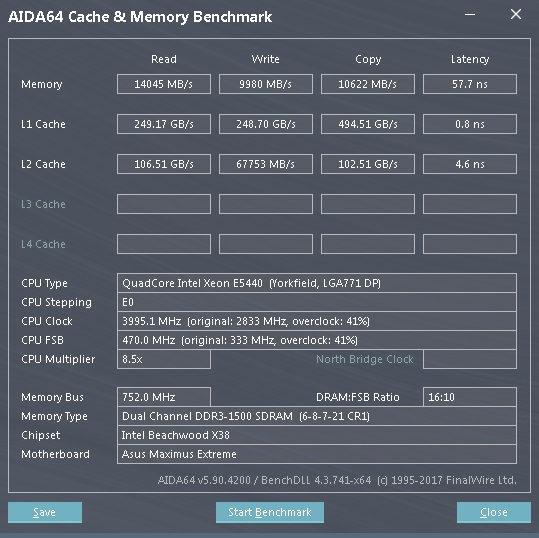Select the L1 Cache Read value box
The image size is (539, 538).
[164, 124]
